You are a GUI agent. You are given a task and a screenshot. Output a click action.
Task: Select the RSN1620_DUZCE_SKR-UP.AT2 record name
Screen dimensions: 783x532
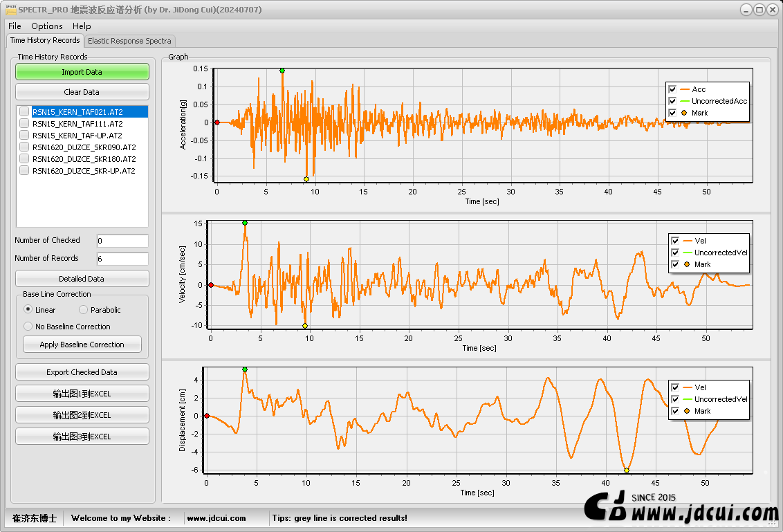84,171
